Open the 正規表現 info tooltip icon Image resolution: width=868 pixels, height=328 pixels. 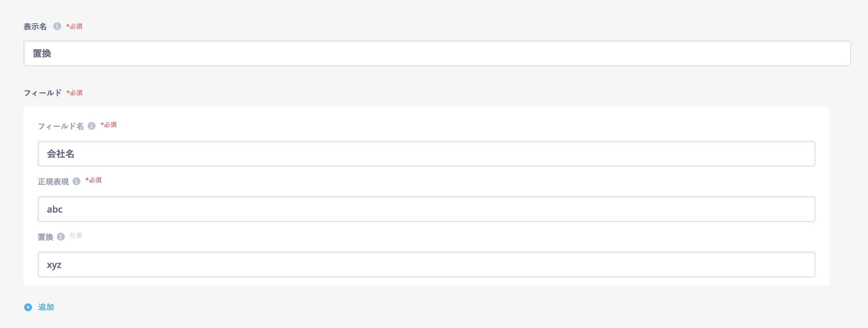(76, 181)
